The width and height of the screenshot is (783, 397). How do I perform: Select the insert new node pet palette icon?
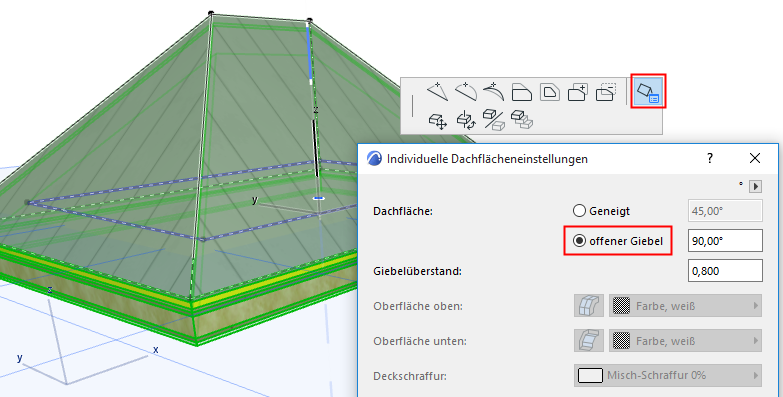click(437, 92)
